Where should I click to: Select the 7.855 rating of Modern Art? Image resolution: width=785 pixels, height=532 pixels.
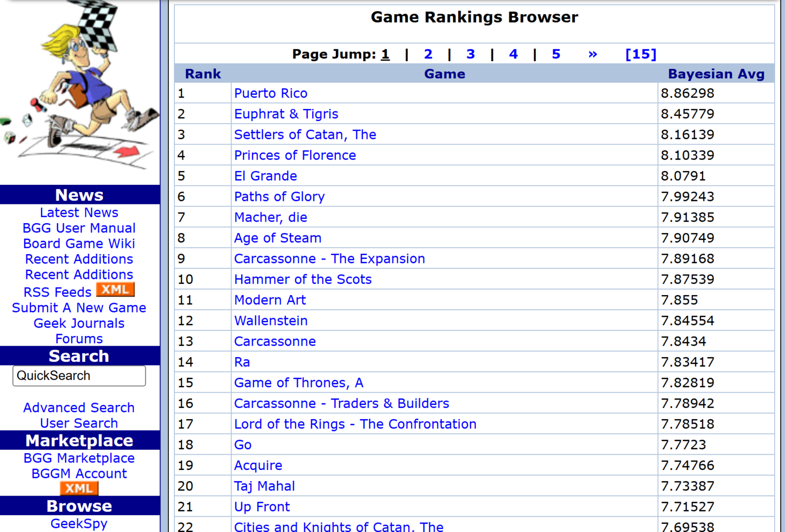(x=680, y=300)
